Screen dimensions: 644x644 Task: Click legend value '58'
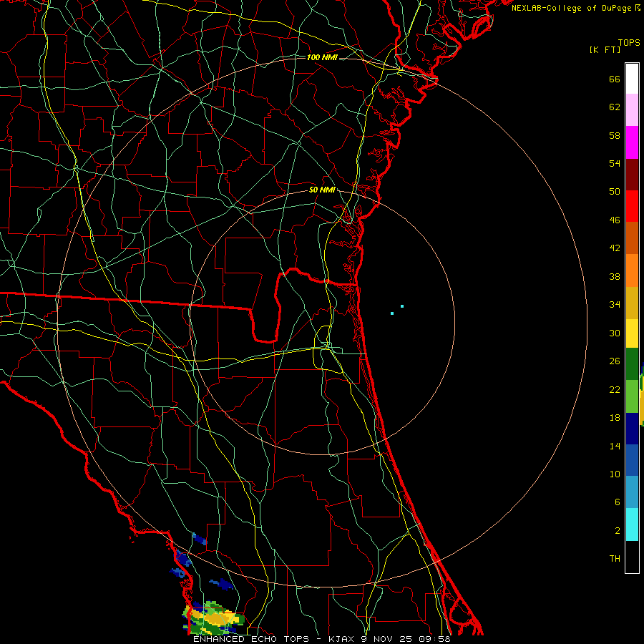[615, 135]
